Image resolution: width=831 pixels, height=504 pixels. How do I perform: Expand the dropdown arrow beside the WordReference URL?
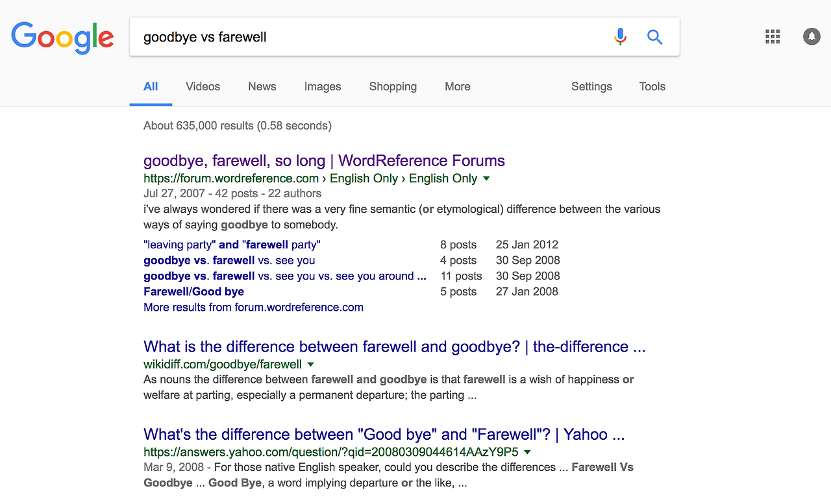point(486,178)
